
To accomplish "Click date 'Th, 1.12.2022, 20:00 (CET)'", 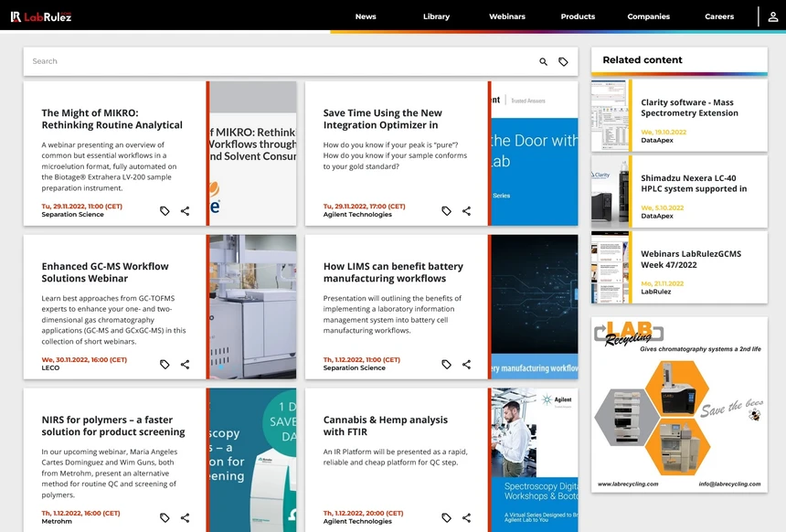I will pyautogui.click(x=363, y=513).
